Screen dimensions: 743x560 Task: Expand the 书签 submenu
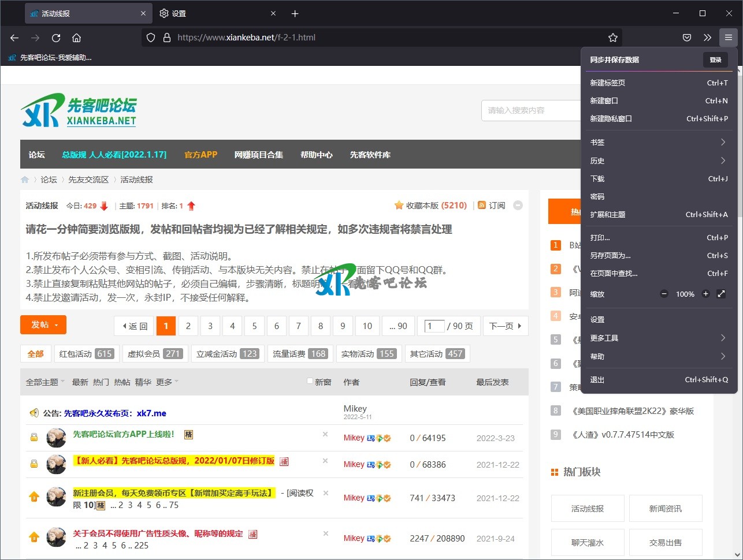pos(659,142)
